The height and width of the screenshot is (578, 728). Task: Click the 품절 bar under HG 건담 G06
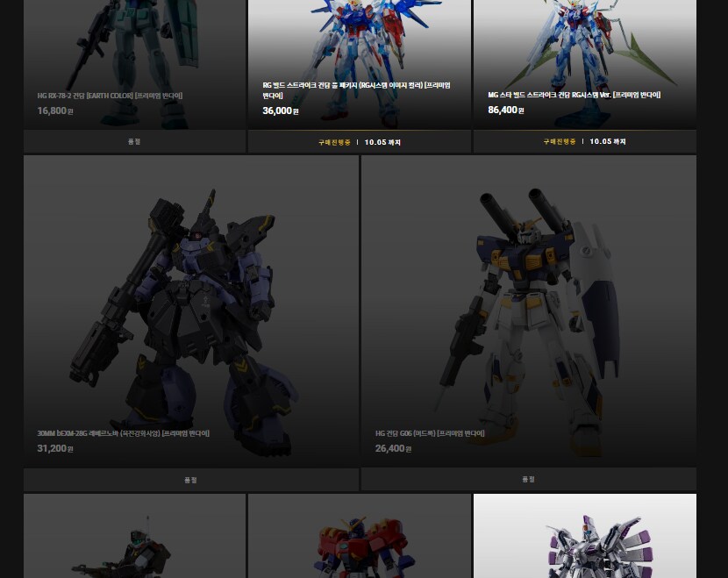[x=528, y=479]
